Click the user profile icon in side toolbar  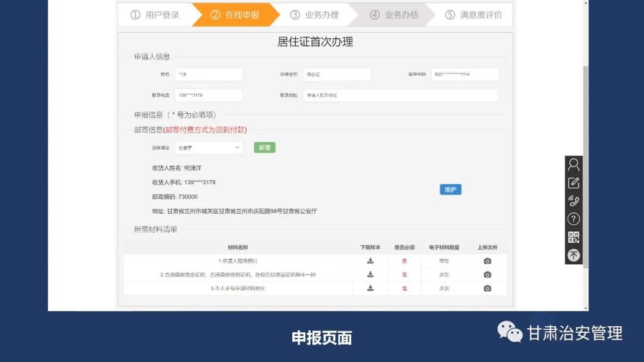573,165
